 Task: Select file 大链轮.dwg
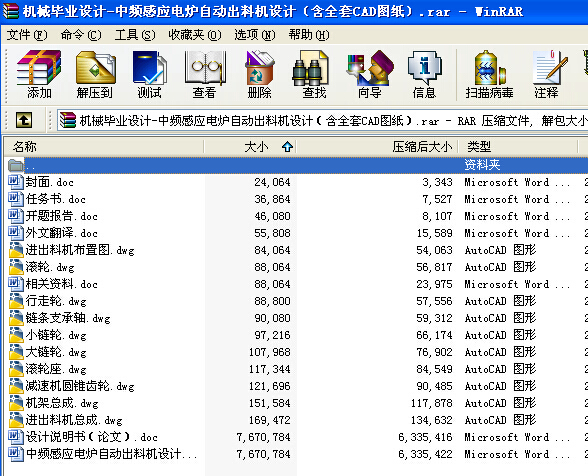56,352
